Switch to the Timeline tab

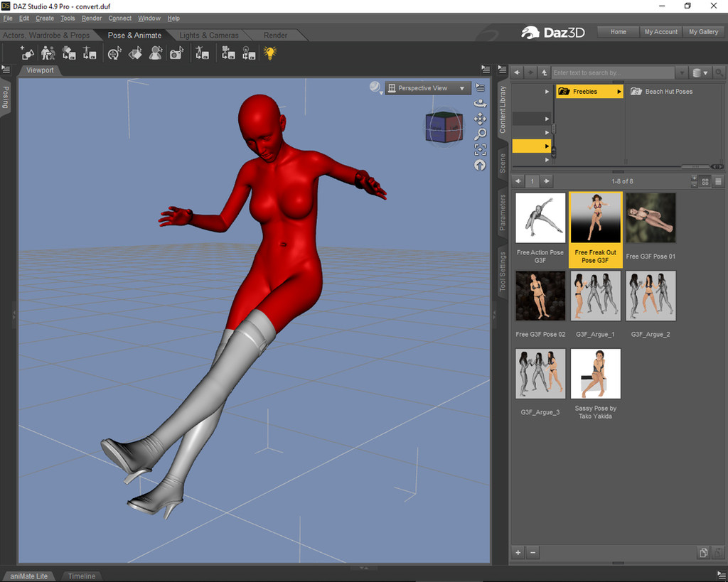point(82,576)
